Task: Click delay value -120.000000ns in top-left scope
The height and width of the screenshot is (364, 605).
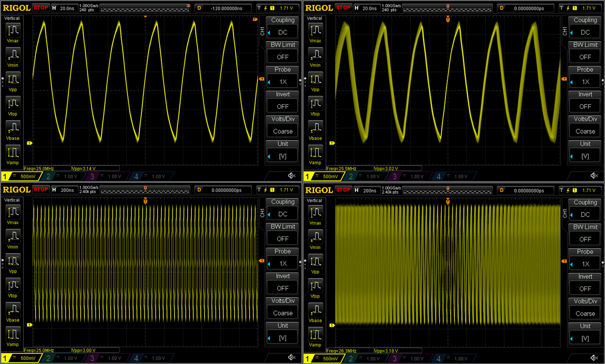Action: [x=226, y=8]
